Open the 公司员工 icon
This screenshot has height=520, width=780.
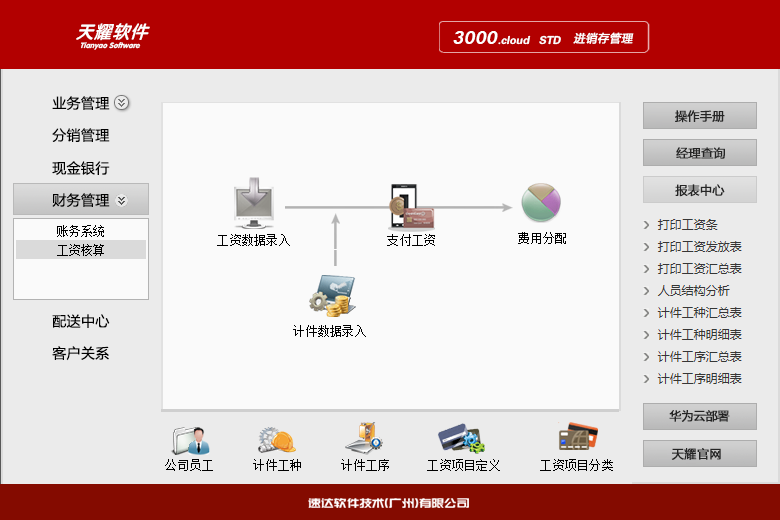coord(191,440)
